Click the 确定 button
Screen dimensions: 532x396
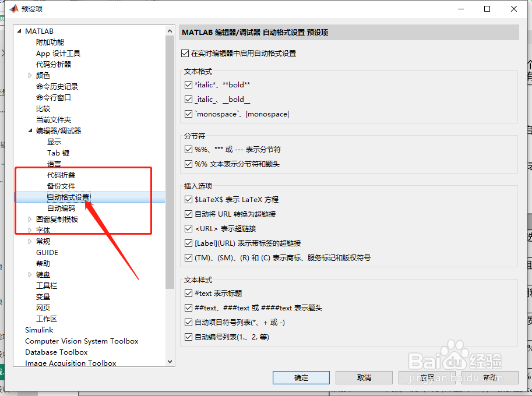[301, 377]
